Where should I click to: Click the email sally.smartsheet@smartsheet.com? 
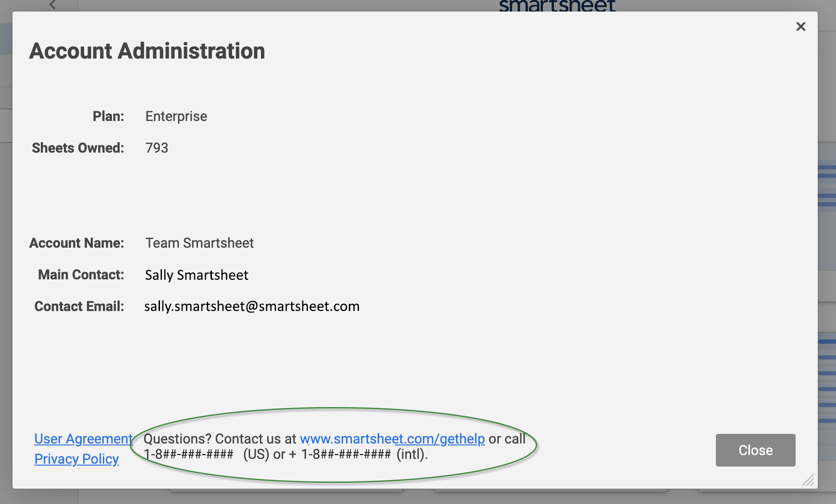(252, 306)
